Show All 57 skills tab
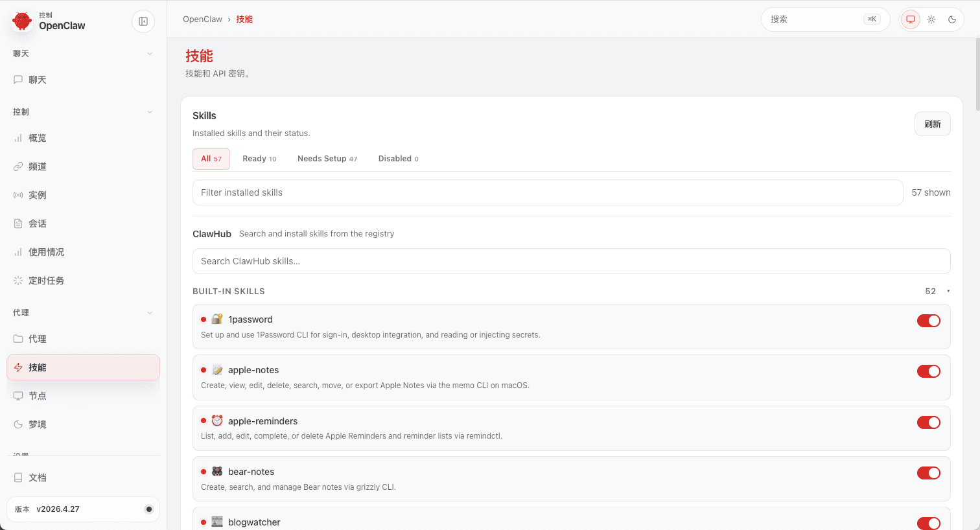This screenshot has height=530, width=980. point(211,159)
